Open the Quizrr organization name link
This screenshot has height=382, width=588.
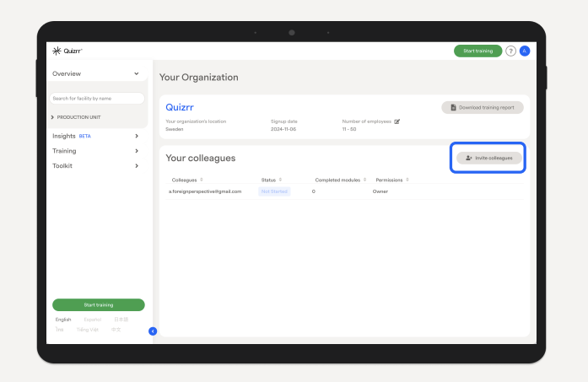coord(180,107)
